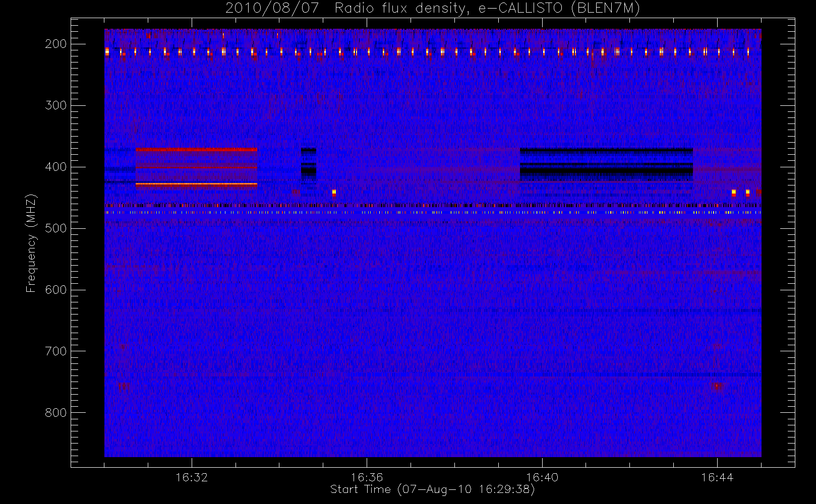This screenshot has width=816, height=504.
Task: Click the 700 frequency tick label
Action: (56, 351)
